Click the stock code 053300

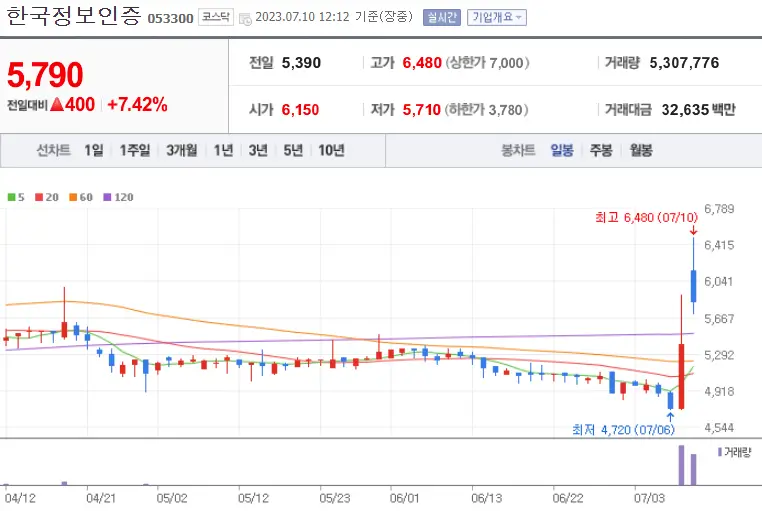click(171, 18)
